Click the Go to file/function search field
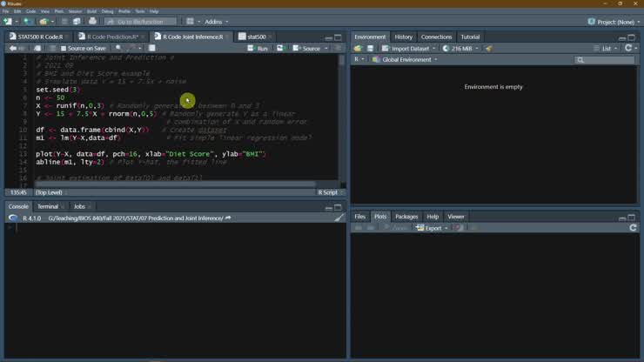Viewport: 644px width, 362px height. (144, 22)
